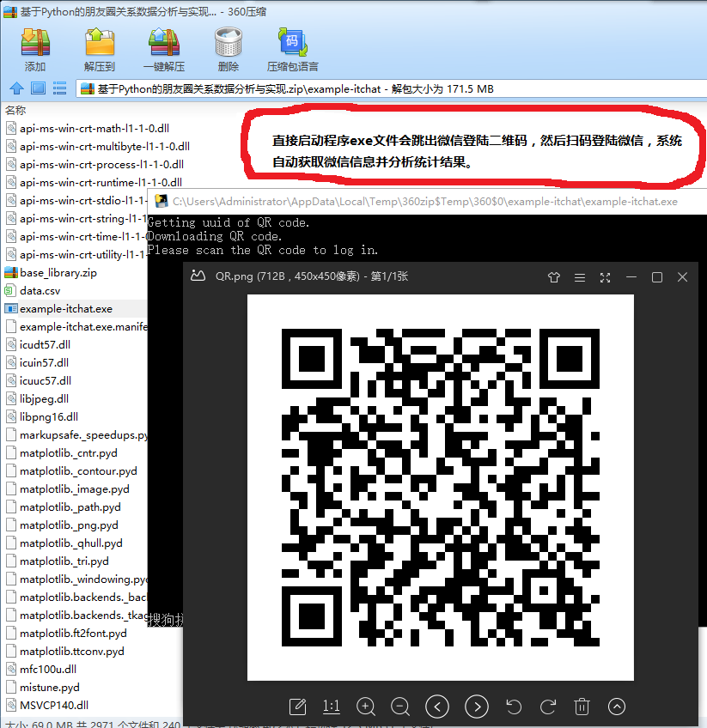The height and width of the screenshot is (728, 707).
Task: Toggle fullscreen in the QR image viewer
Action: tap(605, 277)
